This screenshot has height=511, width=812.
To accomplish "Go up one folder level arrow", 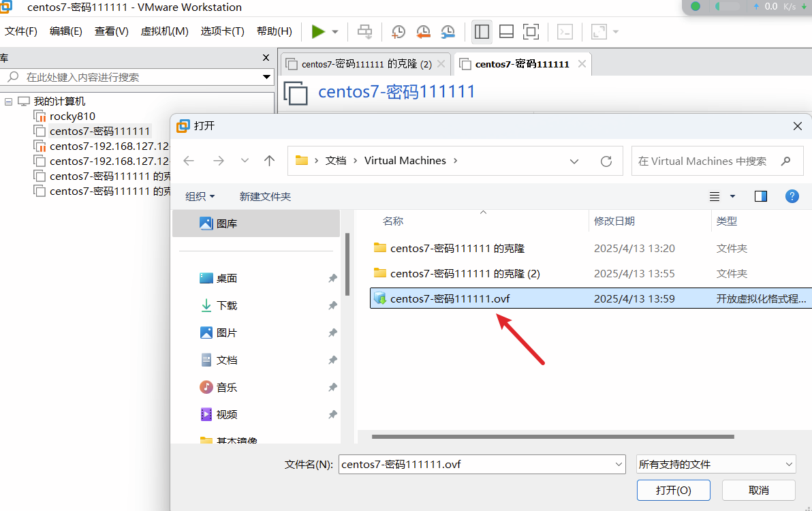I will pyautogui.click(x=269, y=161).
